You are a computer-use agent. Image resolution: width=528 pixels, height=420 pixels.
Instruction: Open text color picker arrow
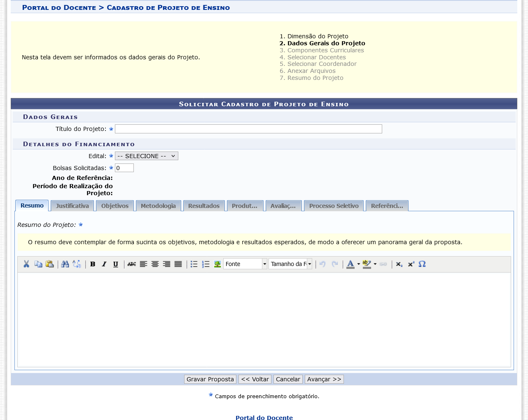[358, 264]
